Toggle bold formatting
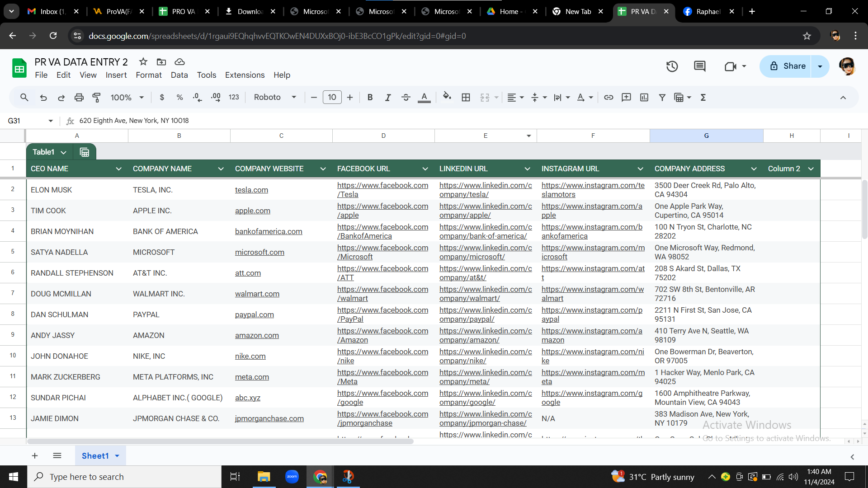The image size is (868, 488). tap(370, 97)
